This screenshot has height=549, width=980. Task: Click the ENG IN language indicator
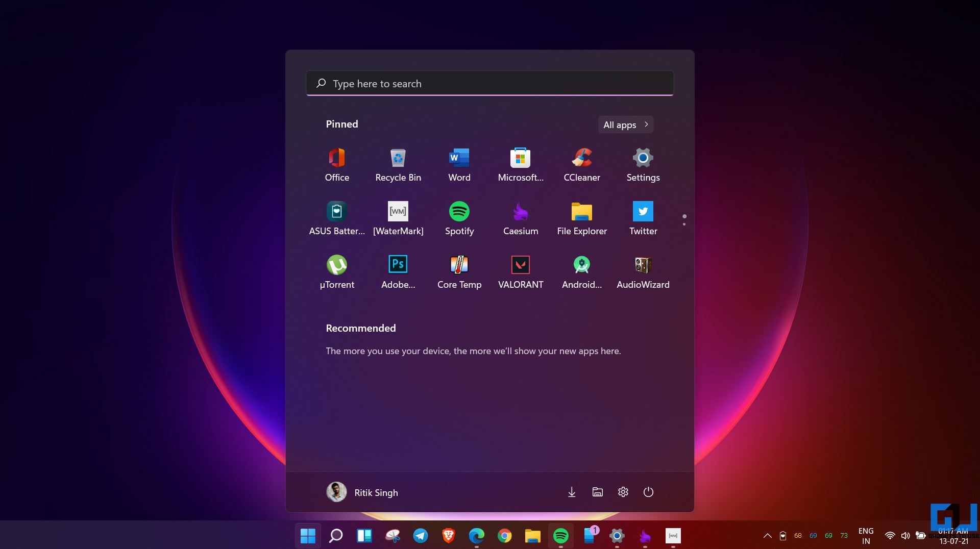pos(866,536)
